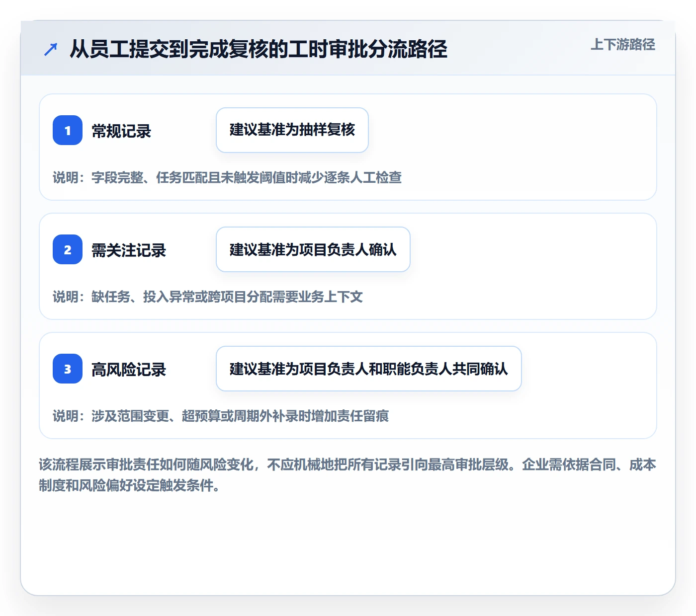Viewport: 696px width, 616px height.
Task: Click the title 从员工提交到完成复核的工时审批分流路径
Action: click(259, 49)
